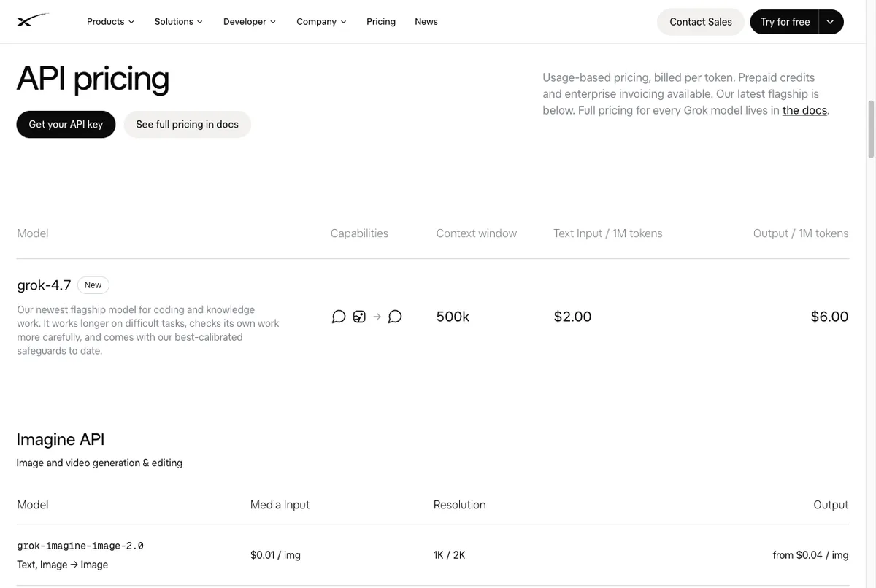Click the output chat bubble icon after the arrow
Screen dimensions: 876x588
[395, 317]
